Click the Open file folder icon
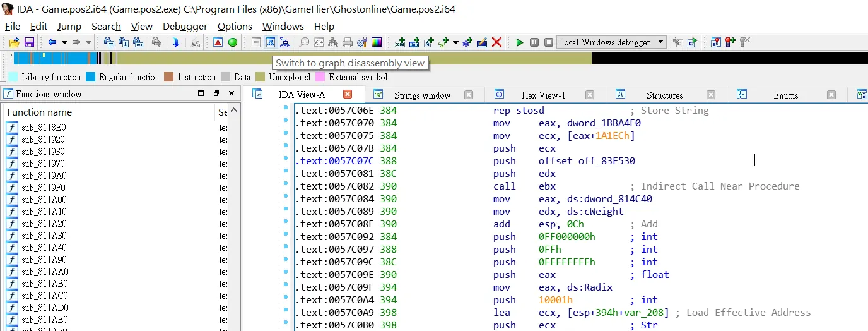Image resolution: width=868 pixels, height=331 pixels. tap(14, 42)
